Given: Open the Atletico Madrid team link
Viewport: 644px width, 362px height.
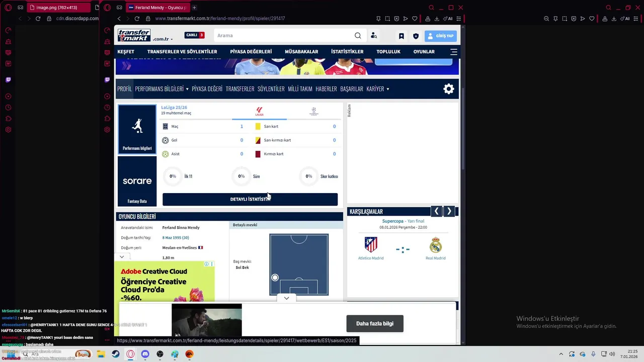Looking at the screenshot, I should click(x=371, y=258).
